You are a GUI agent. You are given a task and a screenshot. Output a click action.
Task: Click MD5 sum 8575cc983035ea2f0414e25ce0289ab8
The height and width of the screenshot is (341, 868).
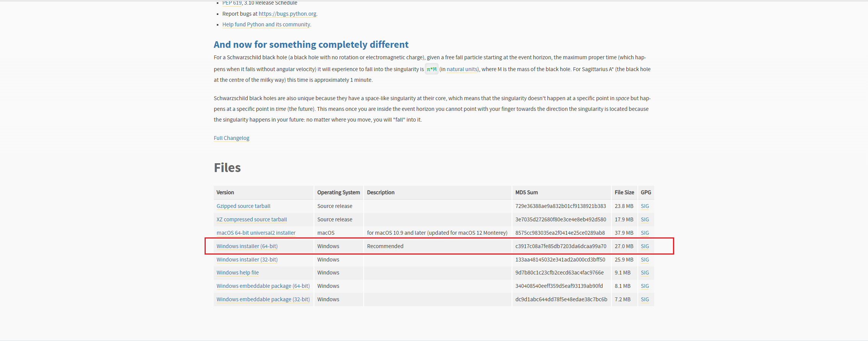coord(560,233)
